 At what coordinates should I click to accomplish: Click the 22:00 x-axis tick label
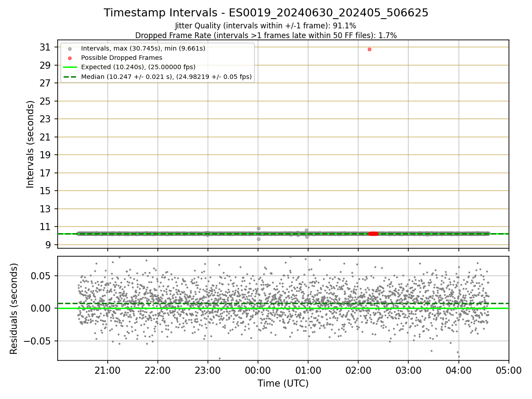tap(158, 371)
